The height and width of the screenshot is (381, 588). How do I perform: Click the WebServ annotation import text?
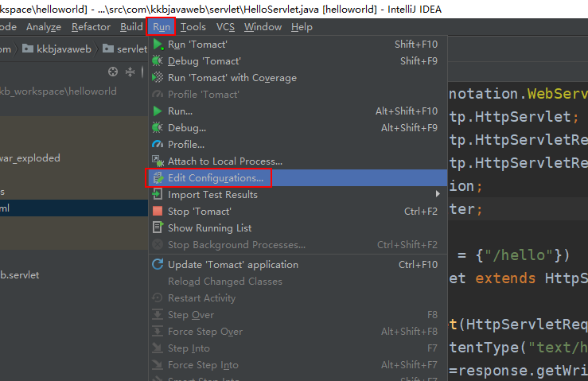pos(558,94)
